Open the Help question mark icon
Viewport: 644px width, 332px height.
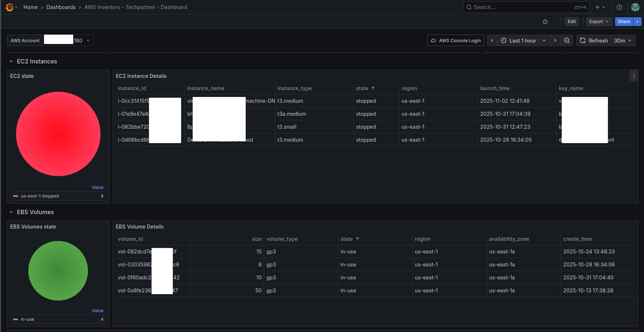pos(619,7)
